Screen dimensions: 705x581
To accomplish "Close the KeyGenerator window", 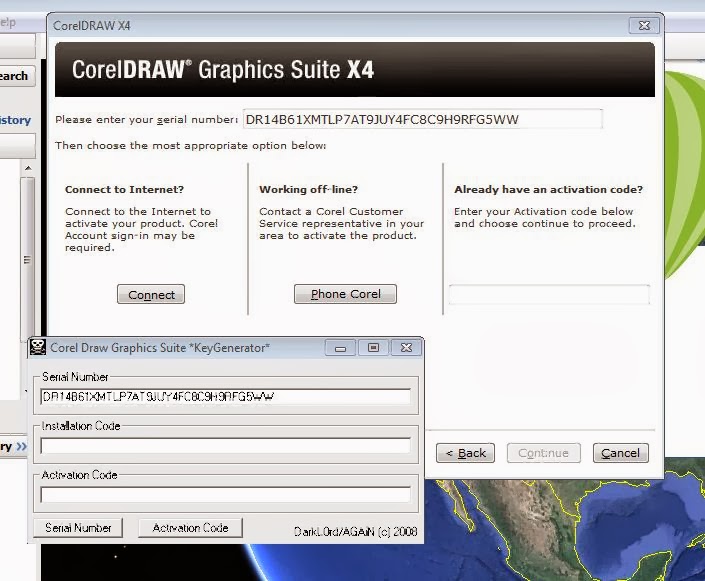I will 406,348.
